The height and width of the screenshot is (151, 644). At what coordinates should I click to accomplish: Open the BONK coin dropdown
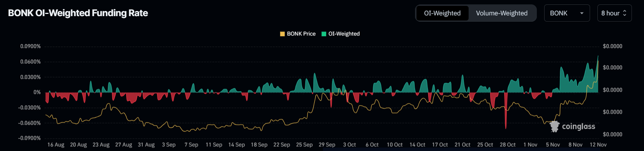[x=567, y=13]
